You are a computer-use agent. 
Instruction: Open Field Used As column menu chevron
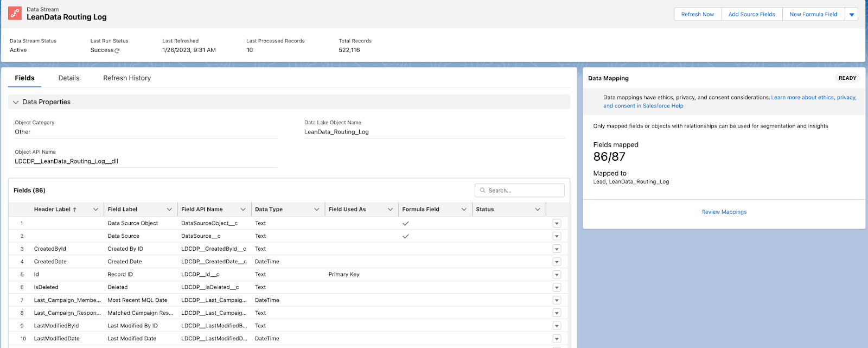click(390, 210)
